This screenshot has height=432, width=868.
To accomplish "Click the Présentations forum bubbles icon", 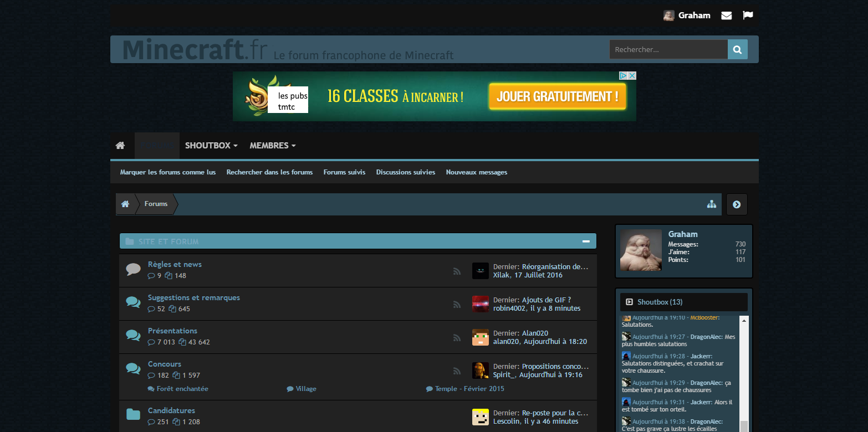I will [133, 336].
